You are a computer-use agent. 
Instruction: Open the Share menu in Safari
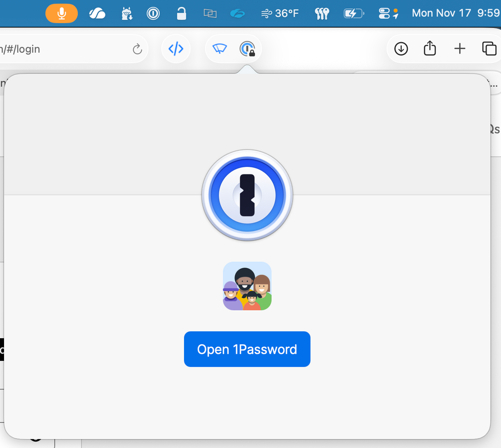pos(430,49)
